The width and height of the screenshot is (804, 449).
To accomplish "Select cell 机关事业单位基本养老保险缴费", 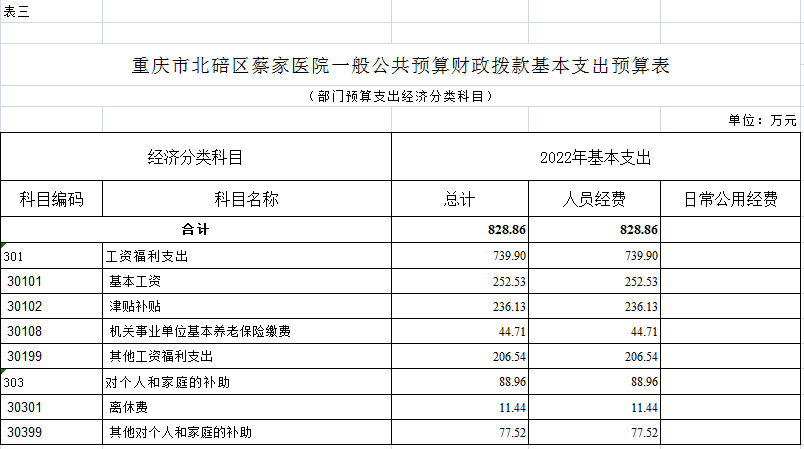I will [x=247, y=331].
